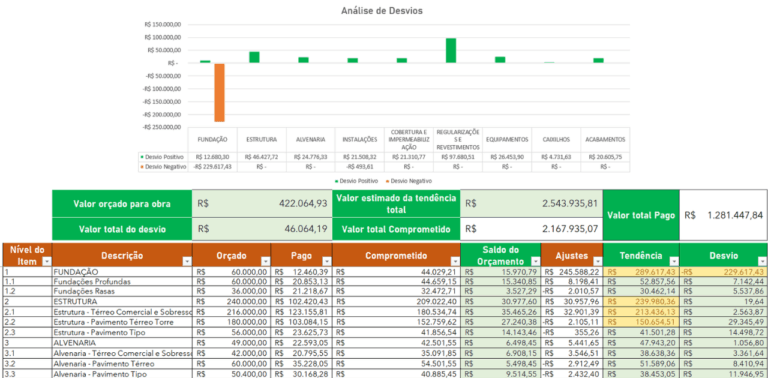
Task: Select Alvenaria - Pavimento Térreo cell
Action: (x=122, y=364)
